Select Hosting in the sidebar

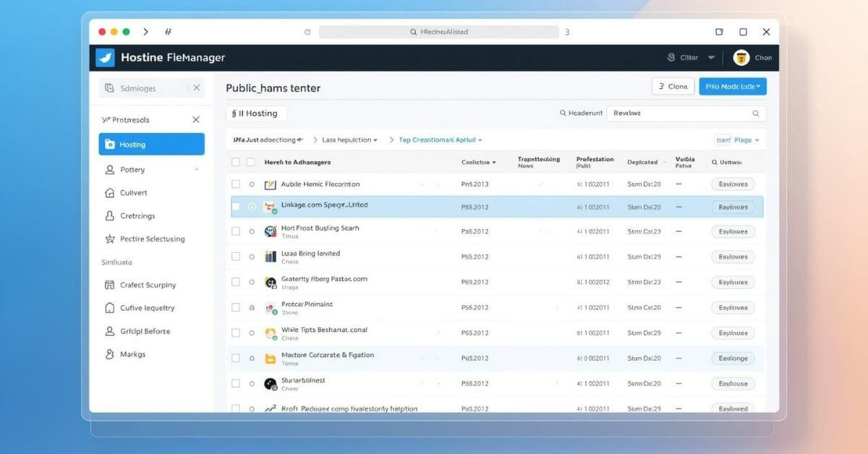click(152, 145)
